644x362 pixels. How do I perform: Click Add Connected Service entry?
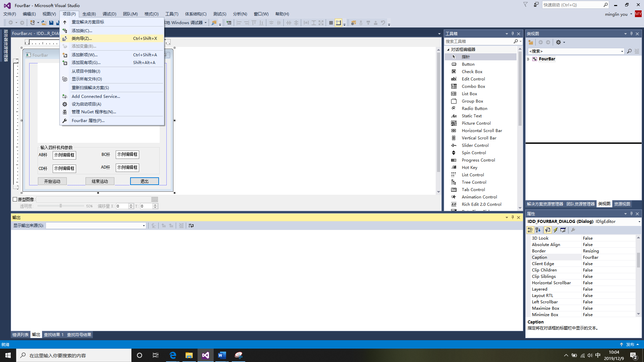[112, 97]
